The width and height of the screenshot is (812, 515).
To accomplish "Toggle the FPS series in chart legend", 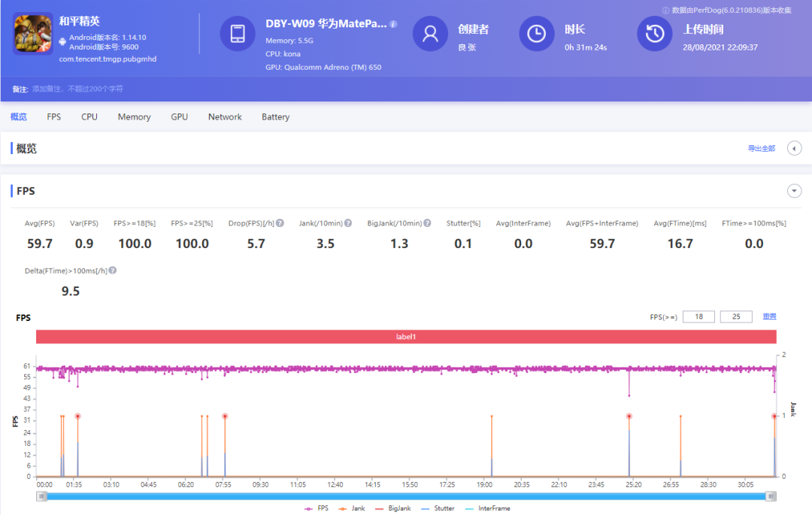I will pos(316,508).
